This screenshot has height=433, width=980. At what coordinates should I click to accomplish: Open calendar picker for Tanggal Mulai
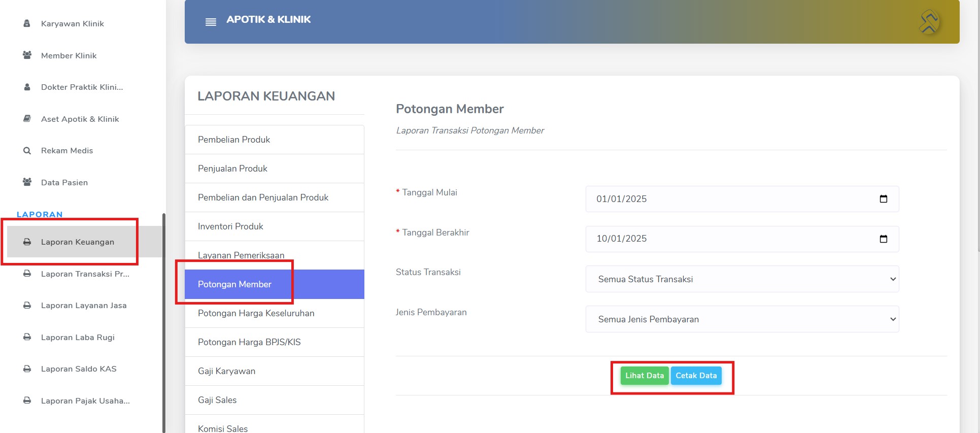point(883,199)
